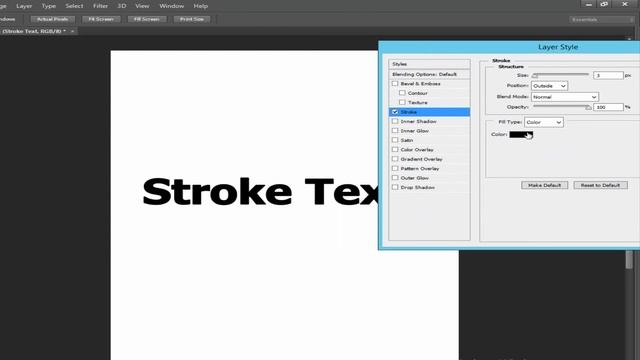Enable the Pattern Overlay checkbox
The width and height of the screenshot is (640, 360).
(395, 168)
